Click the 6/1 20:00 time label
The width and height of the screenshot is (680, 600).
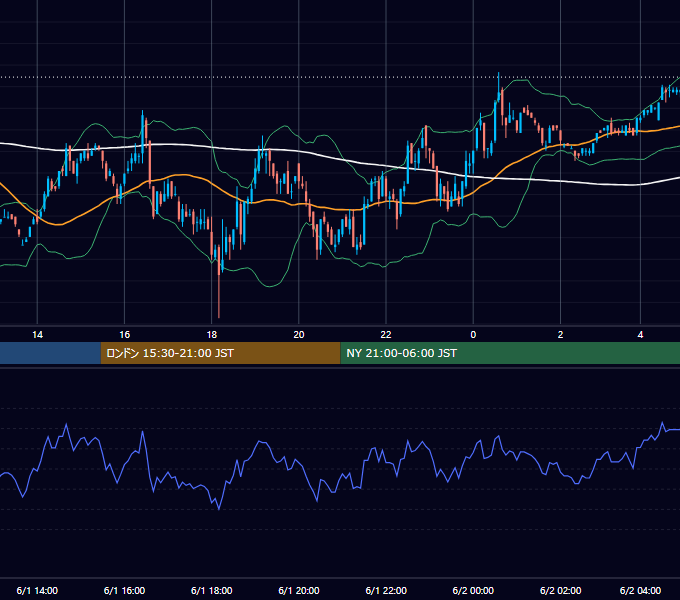coord(299,590)
